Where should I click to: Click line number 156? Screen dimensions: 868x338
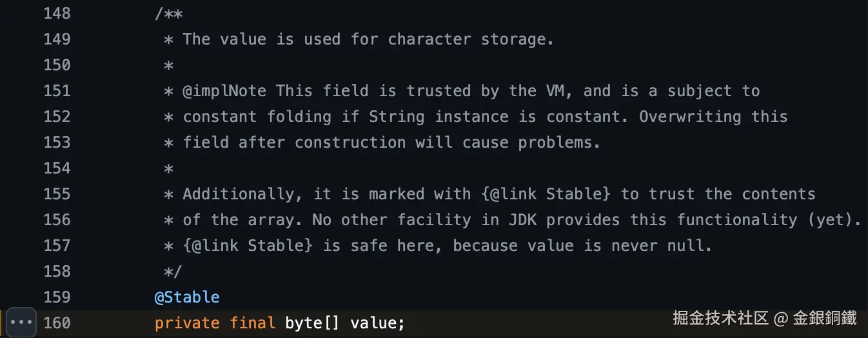coord(57,220)
